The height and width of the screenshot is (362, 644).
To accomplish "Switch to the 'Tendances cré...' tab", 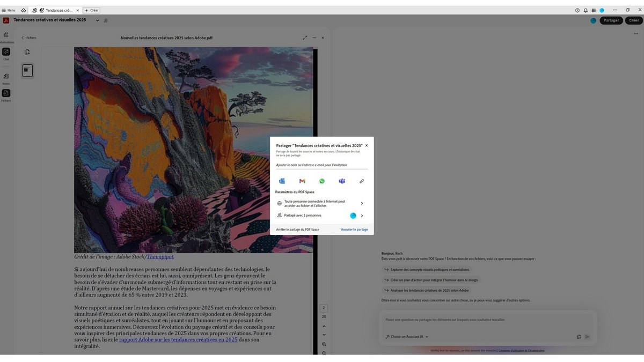I will (x=56, y=10).
